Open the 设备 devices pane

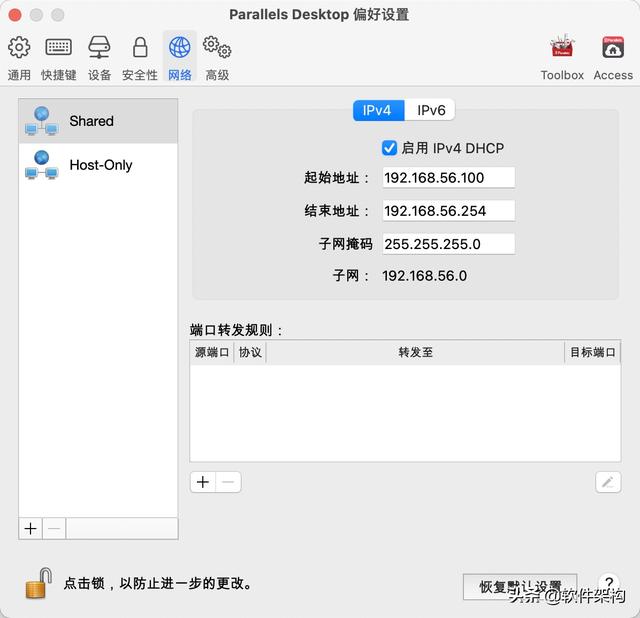[x=99, y=57]
